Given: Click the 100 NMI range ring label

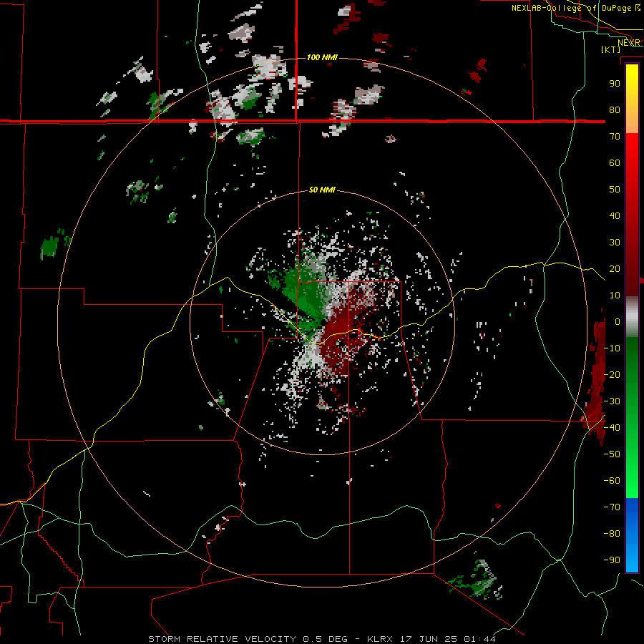Looking at the screenshot, I should pyautogui.click(x=322, y=57).
